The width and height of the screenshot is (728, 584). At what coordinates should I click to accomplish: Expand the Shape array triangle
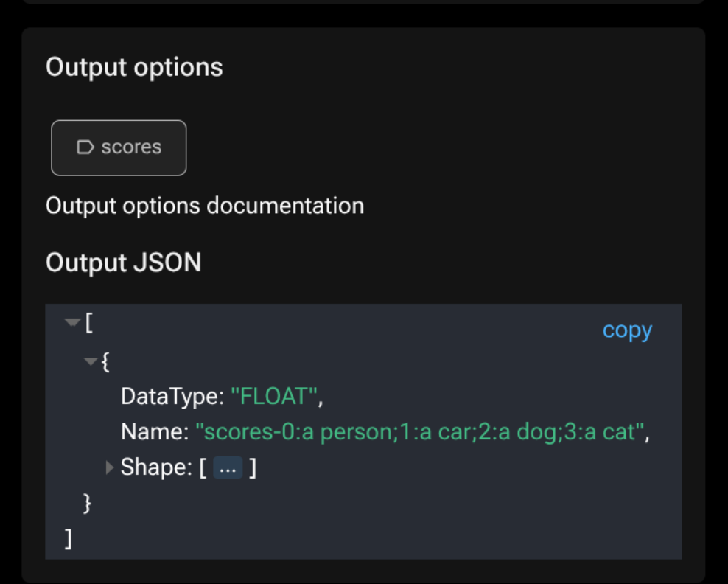[x=110, y=467]
